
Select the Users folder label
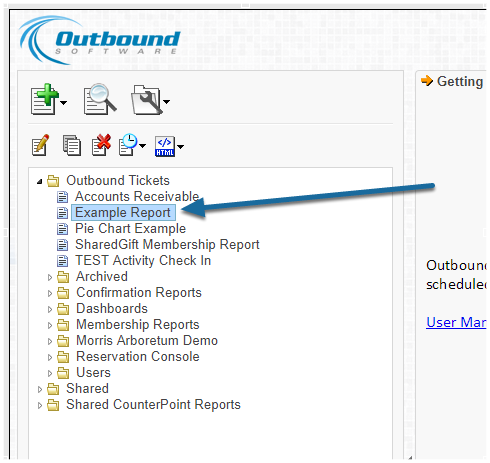(x=93, y=373)
